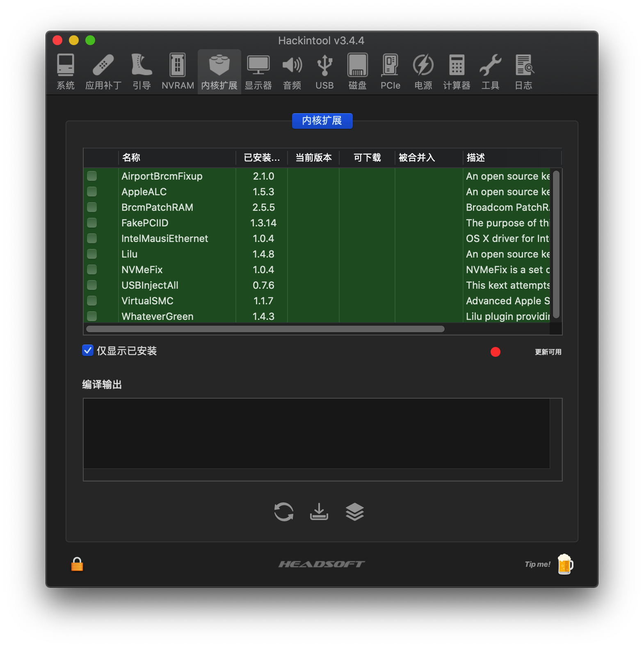Switch to the NVRAM toolbar section

point(178,72)
